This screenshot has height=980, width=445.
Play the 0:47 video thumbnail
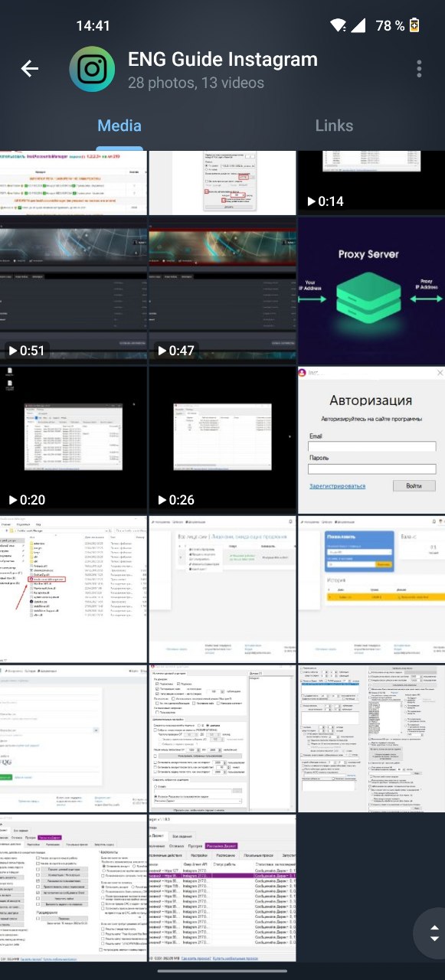coord(222,289)
